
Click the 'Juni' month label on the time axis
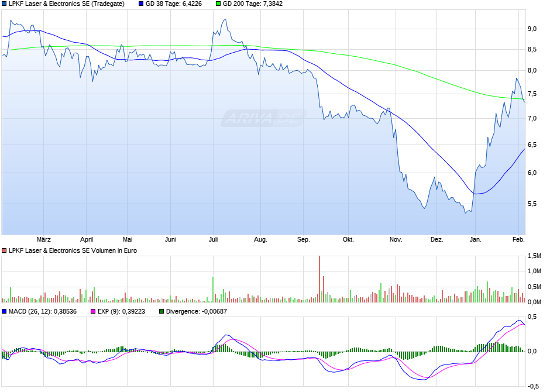point(170,239)
